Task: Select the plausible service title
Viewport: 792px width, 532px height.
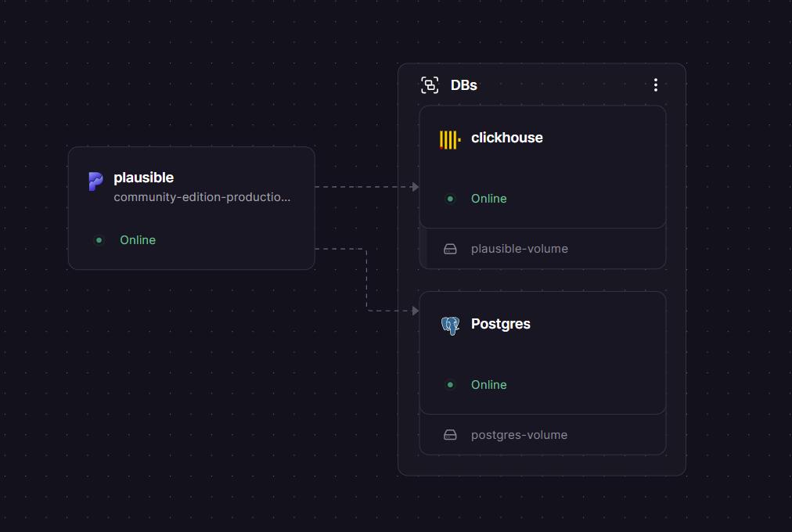Action: click(143, 178)
